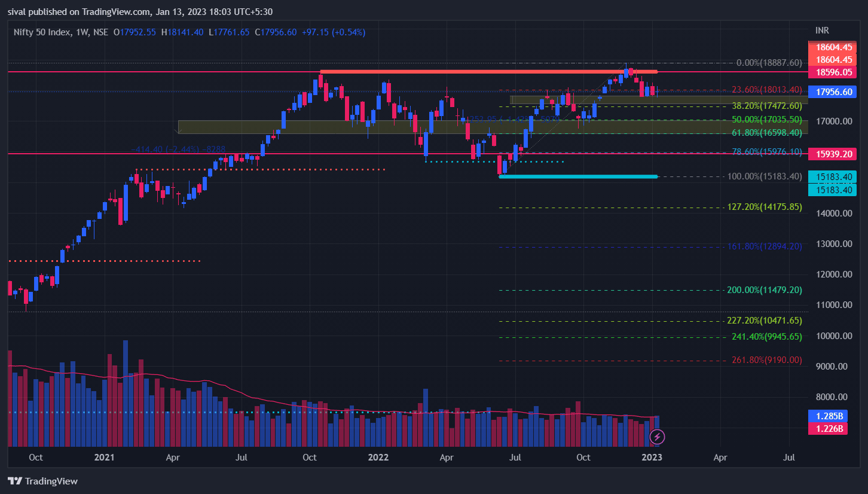Select the blue 17956.60 price axis label
Image resolution: width=868 pixels, height=494 pixels.
point(832,92)
